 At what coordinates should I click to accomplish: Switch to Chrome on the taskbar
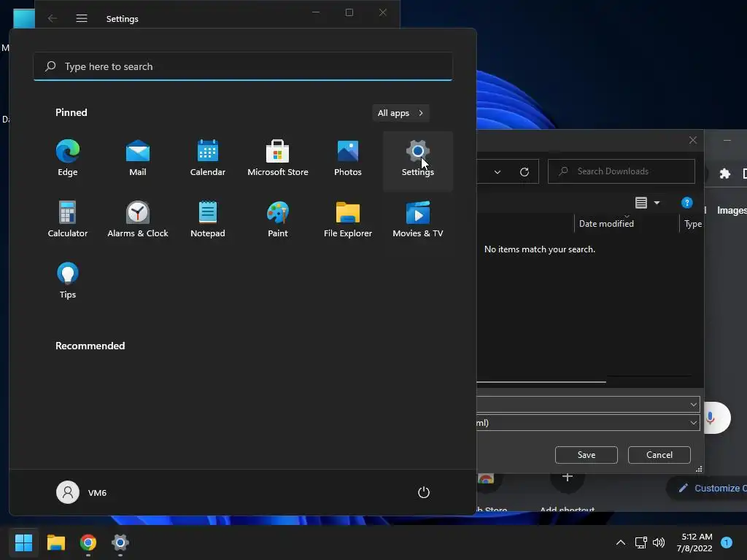coord(88,542)
